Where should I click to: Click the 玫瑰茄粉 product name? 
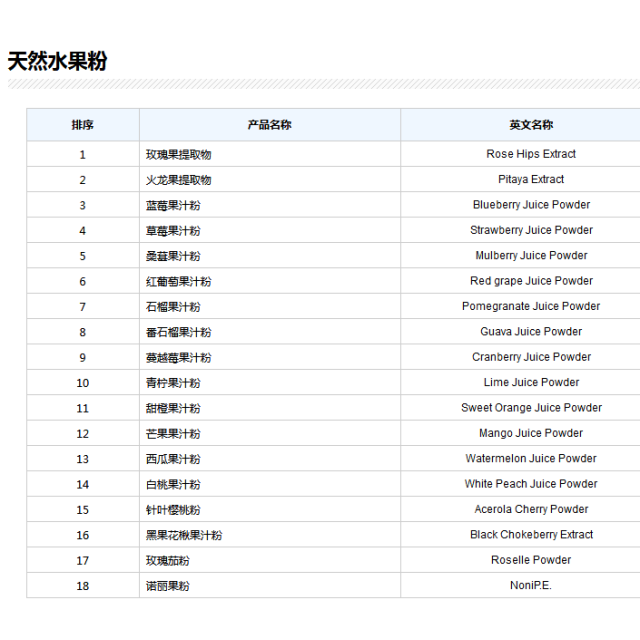click(x=167, y=560)
